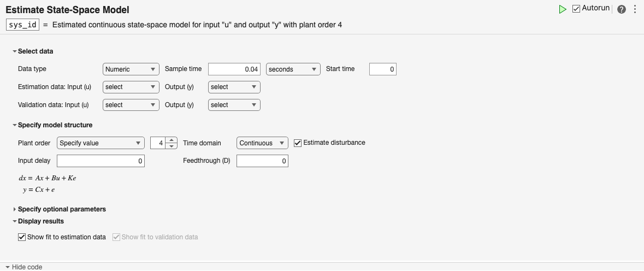Run the task with green play icon
This screenshot has width=644, height=271.
[563, 9]
